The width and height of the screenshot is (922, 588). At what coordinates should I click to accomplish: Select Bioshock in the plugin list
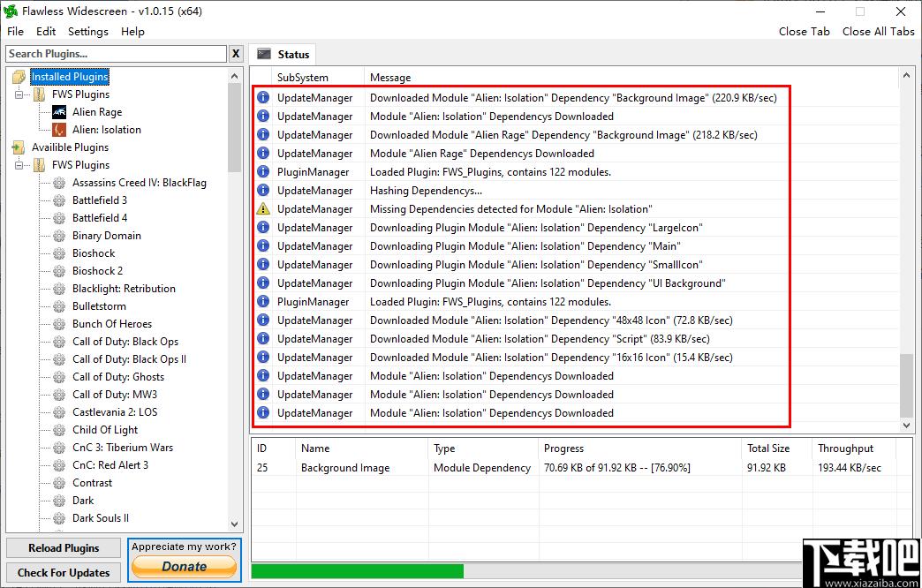pos(94,253)
